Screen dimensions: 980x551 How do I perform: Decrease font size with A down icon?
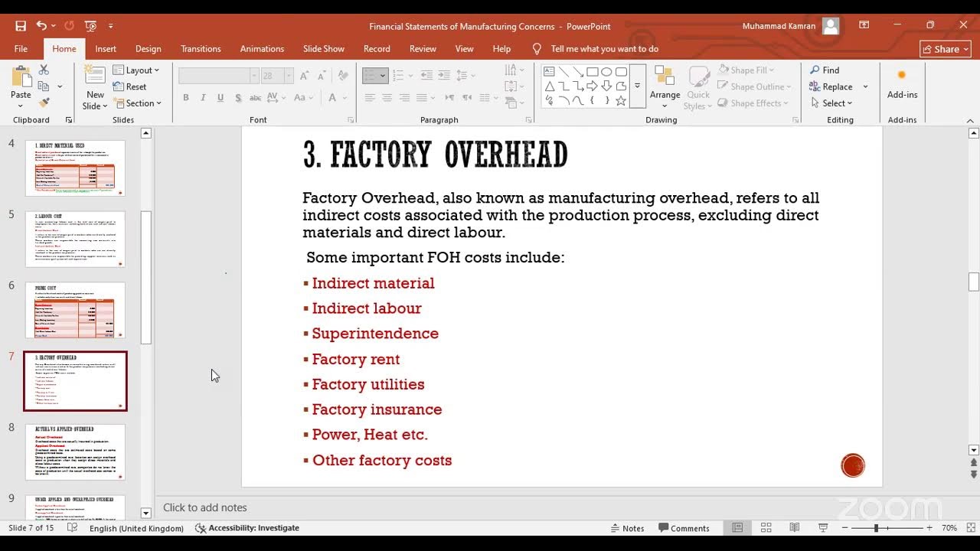[322, 76]
